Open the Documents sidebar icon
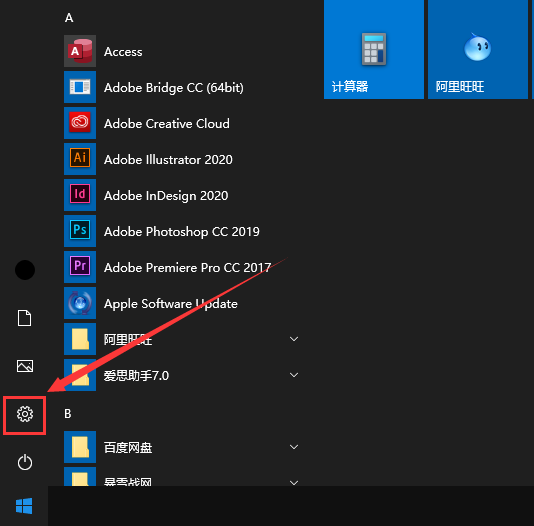 click(x=25, y=318)
